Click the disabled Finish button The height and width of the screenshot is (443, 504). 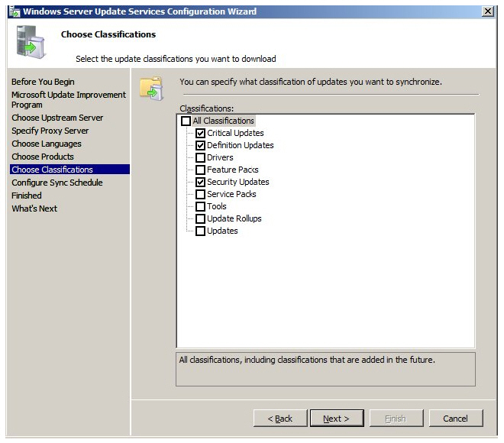point(396,419)
